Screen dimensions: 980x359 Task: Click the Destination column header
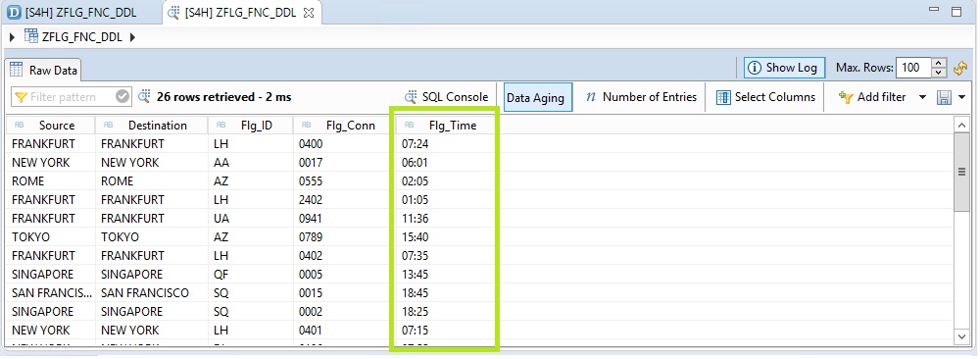pos(151,126)
